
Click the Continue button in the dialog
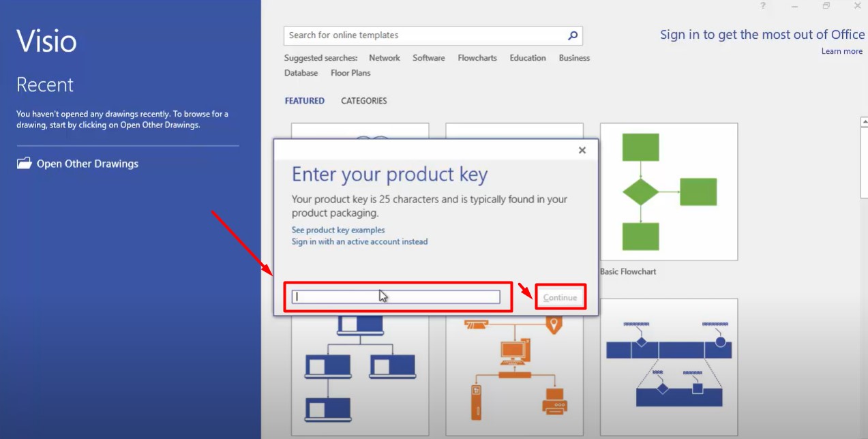(x=560, y=297)
